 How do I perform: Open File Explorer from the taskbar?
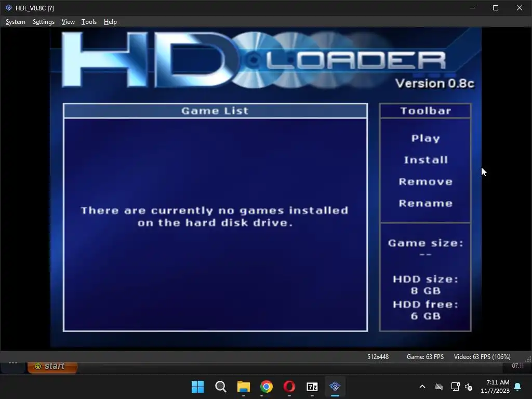[243, 387]
